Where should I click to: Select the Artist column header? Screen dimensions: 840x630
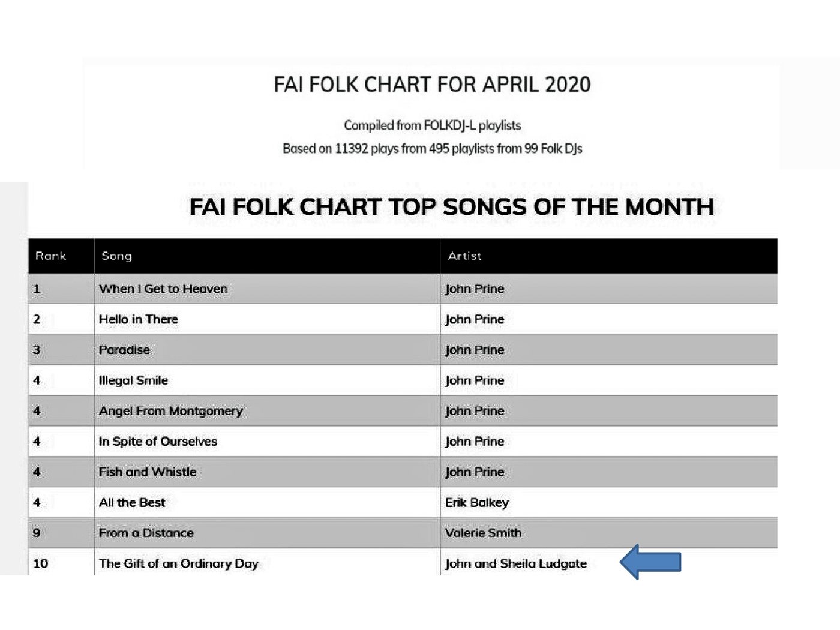pos(464,256)
